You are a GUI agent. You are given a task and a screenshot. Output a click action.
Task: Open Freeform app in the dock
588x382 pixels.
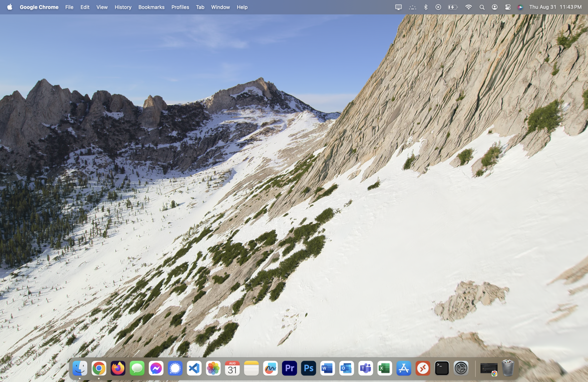270,368
